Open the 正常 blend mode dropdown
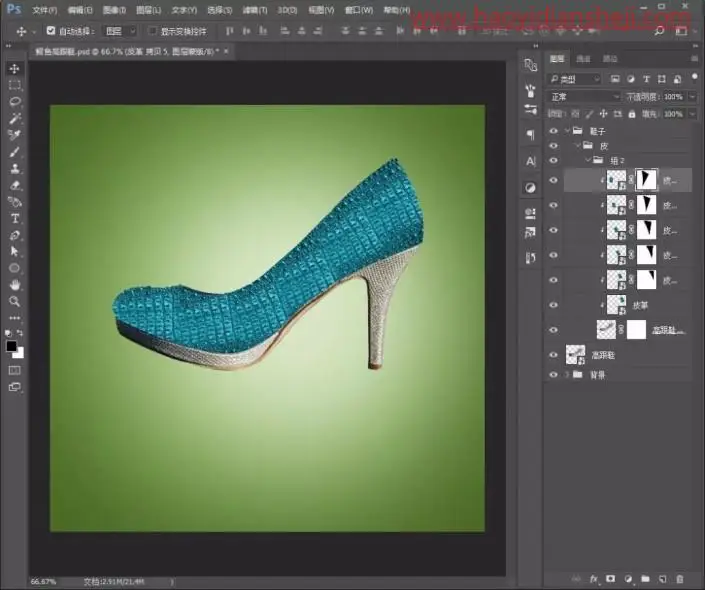 [x=584, y=97]
